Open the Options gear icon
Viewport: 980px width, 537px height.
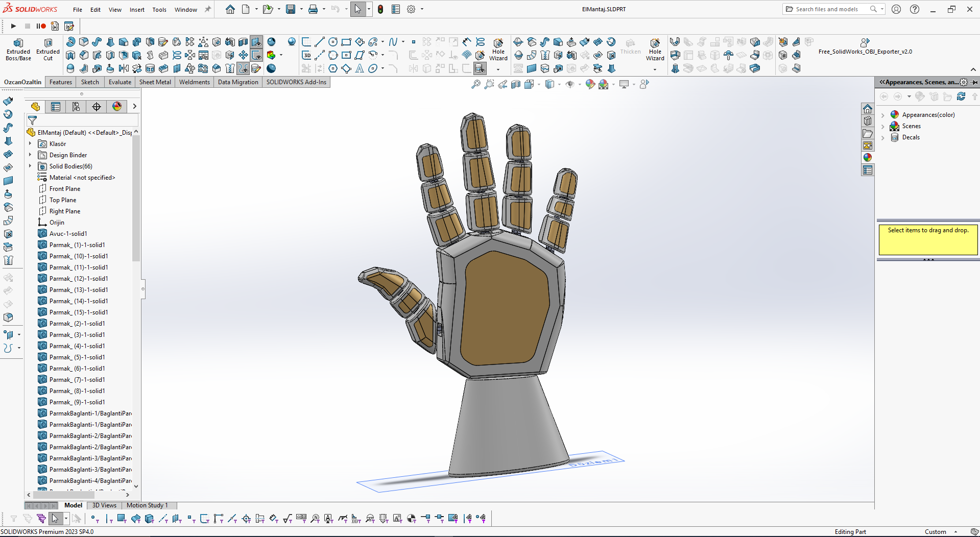(411, 9)
